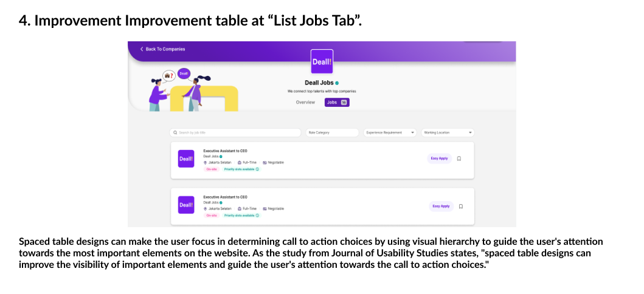Click the On-site tag on second job card
This screenshot has width=644, height=294.
coord(212,216)
